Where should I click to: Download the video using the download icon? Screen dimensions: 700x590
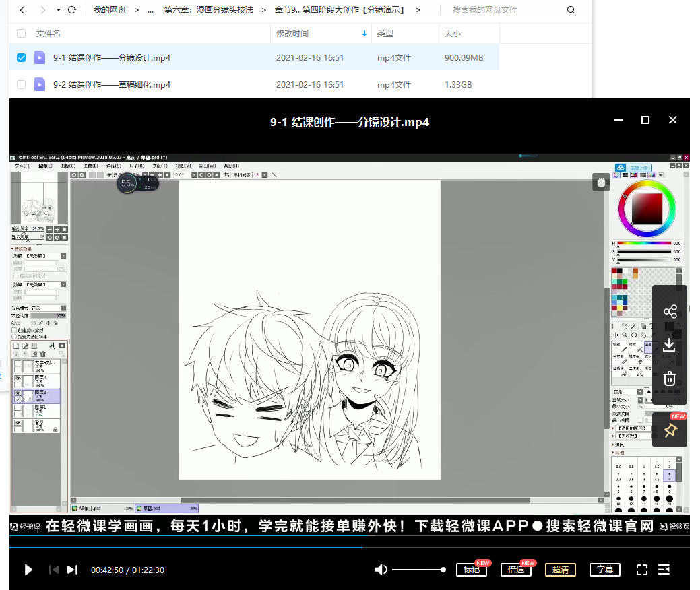click(670, 345)
